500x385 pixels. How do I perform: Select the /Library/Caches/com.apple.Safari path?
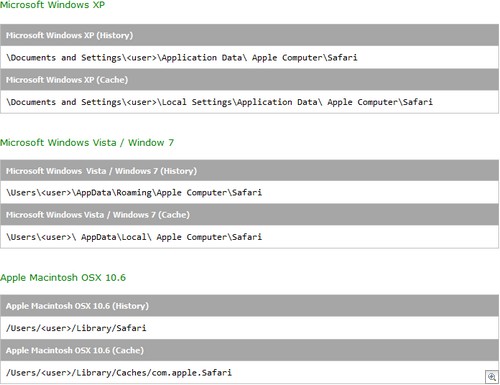point(119,373)
